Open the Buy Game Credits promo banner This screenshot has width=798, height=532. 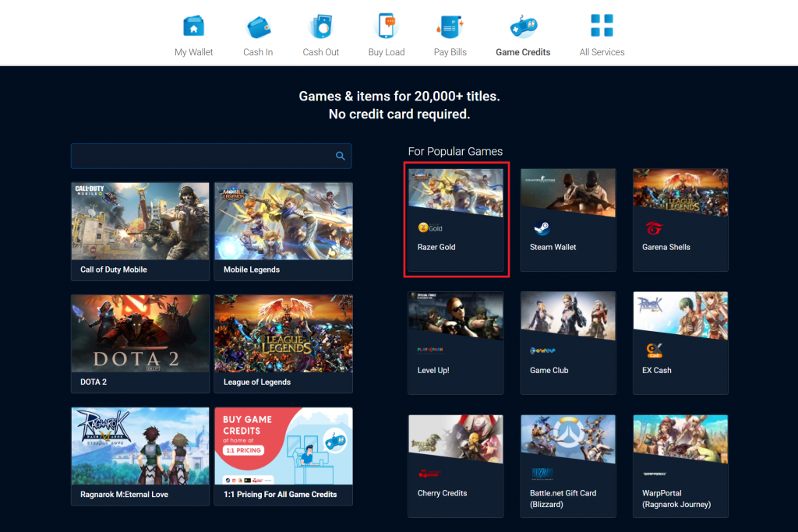284,446
